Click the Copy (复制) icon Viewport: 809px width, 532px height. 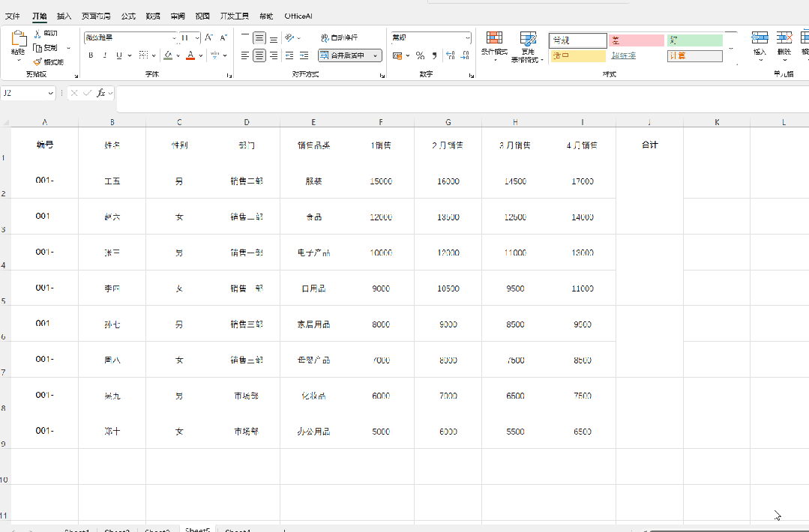point(37,48)
